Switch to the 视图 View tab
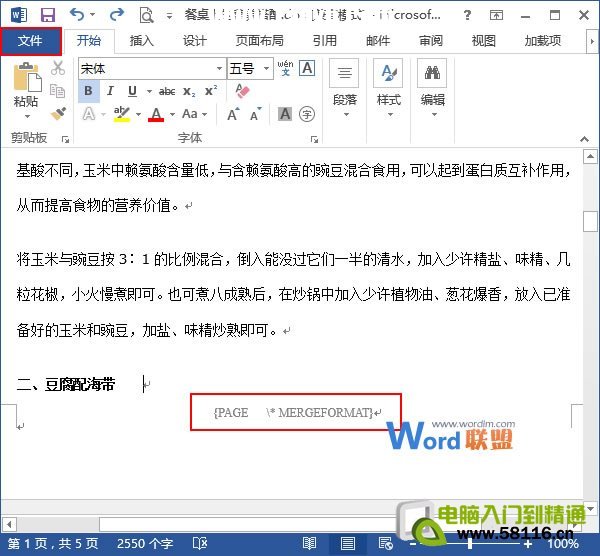The height and width of the screenshot is (556, 600). point(484,41)
